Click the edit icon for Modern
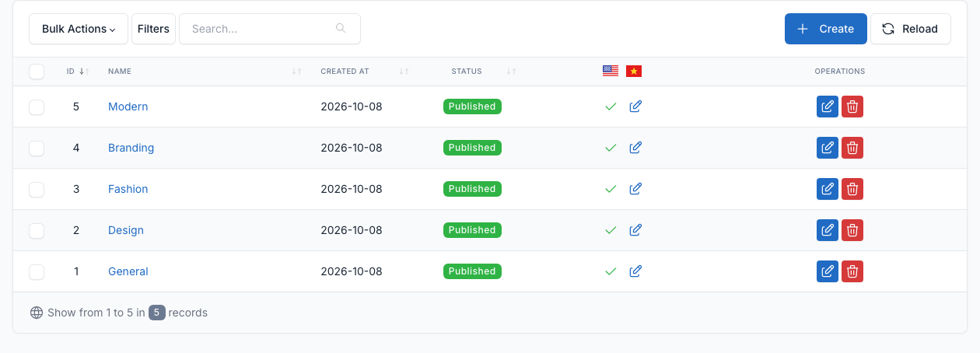Screen dimensions: 980x353 click(828, 107)
